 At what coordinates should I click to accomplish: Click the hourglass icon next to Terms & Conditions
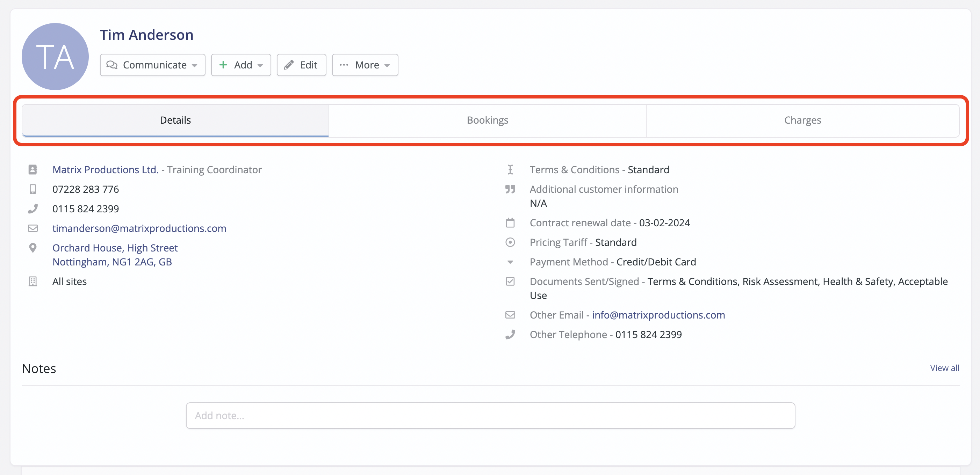510,170
